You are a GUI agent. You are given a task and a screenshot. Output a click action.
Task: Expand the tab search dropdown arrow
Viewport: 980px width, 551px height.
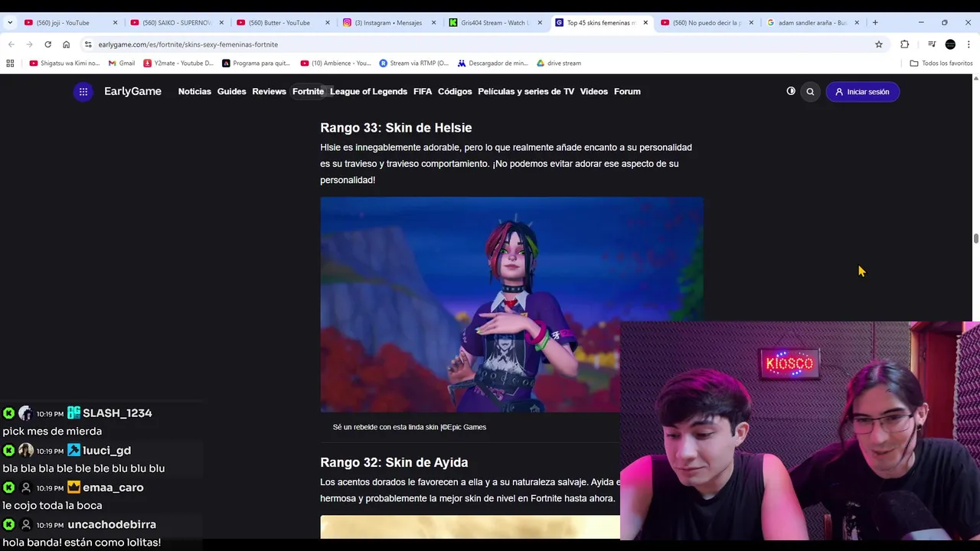[9, 23]
